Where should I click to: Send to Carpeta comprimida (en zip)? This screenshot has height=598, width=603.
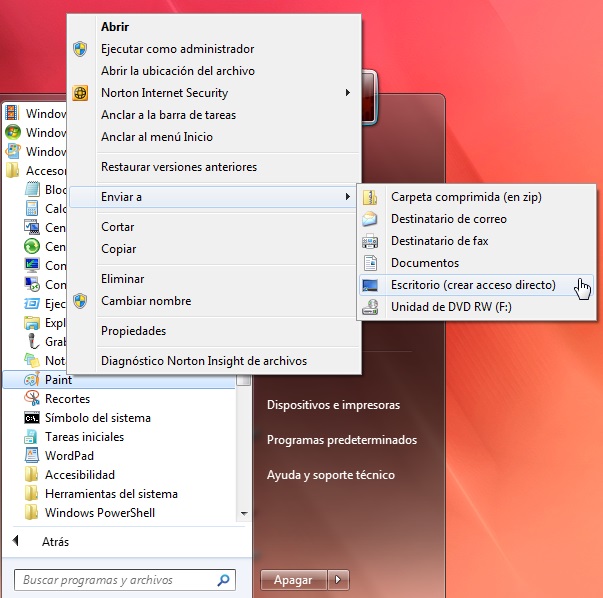click(476, 197)
